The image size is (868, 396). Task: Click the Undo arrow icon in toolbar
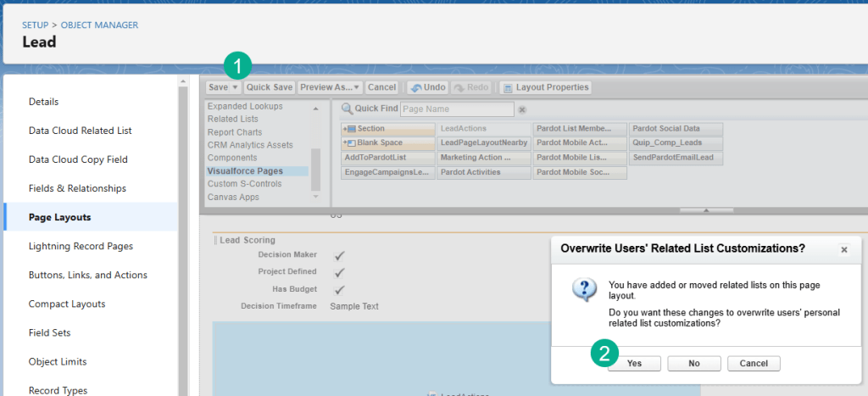[416, 87]
